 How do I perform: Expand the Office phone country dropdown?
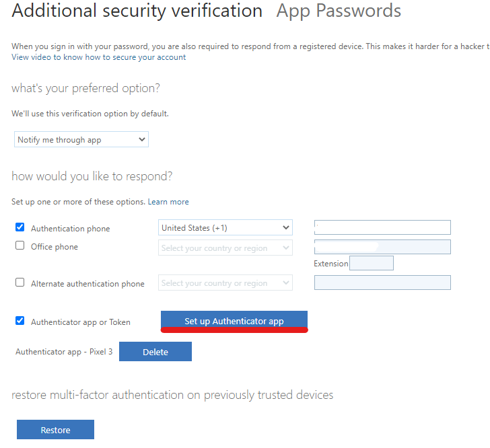tap(225, 248)
